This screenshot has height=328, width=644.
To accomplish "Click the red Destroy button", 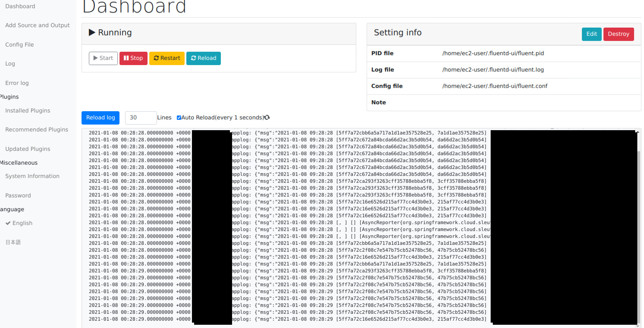I will [618, 34].
